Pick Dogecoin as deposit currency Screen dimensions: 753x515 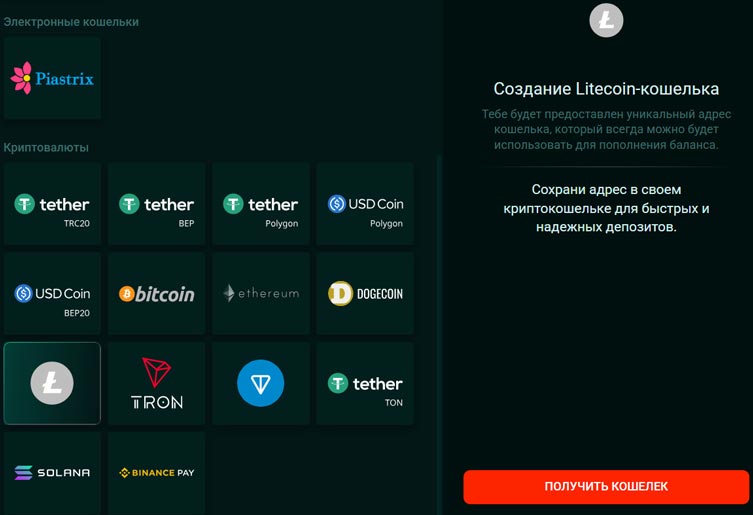point(365,294)
